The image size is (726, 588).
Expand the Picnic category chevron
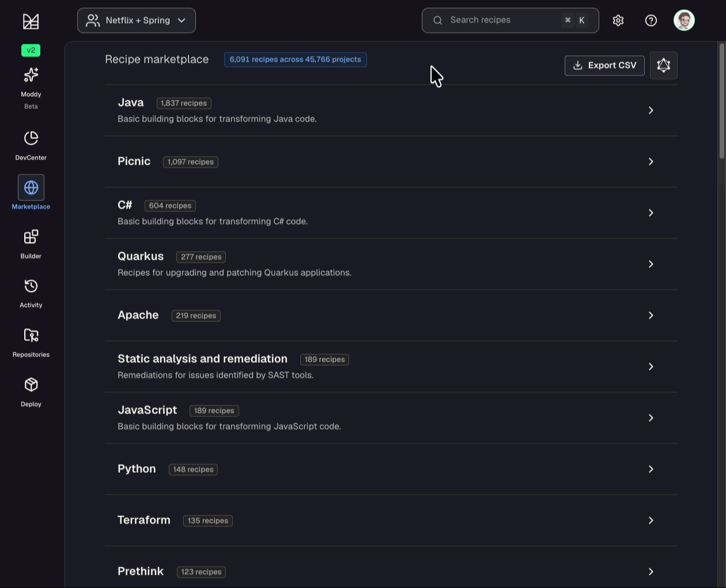651,161
